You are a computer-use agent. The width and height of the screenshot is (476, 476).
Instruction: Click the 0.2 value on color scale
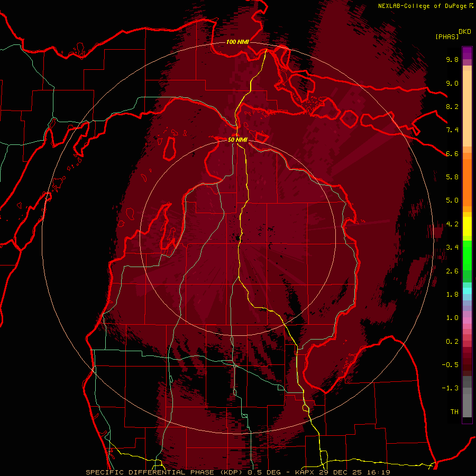point(452,341)
